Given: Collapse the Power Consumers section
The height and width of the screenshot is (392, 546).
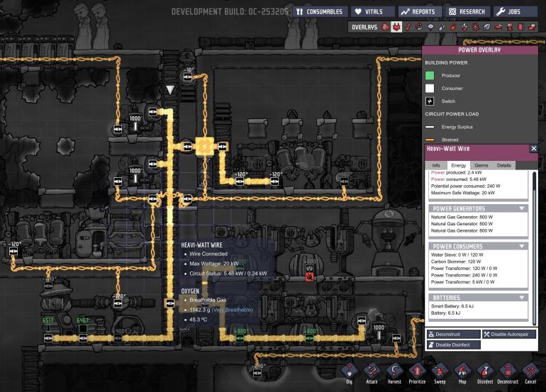Looking at the screenshot, I should [x=522, y=246].
